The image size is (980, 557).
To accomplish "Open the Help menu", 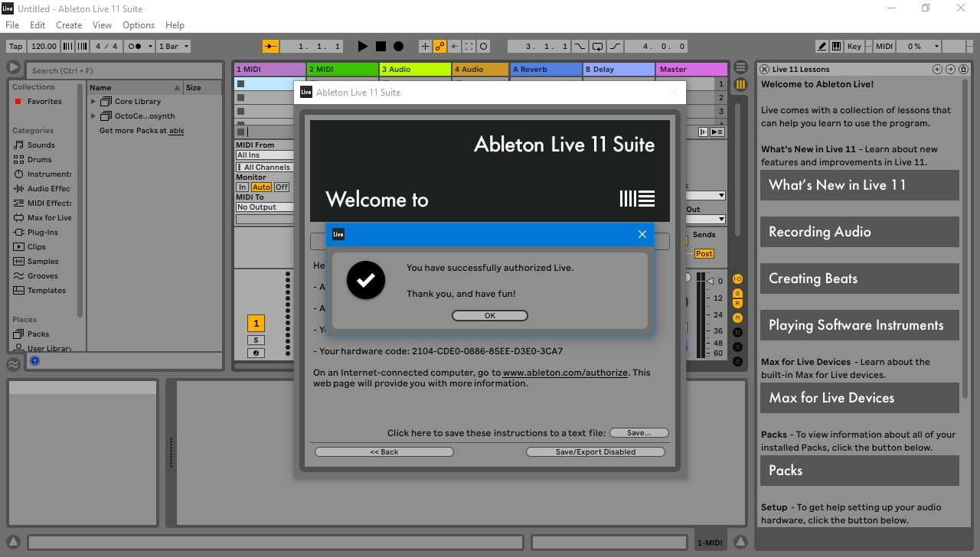I will [x=175, y=25].
